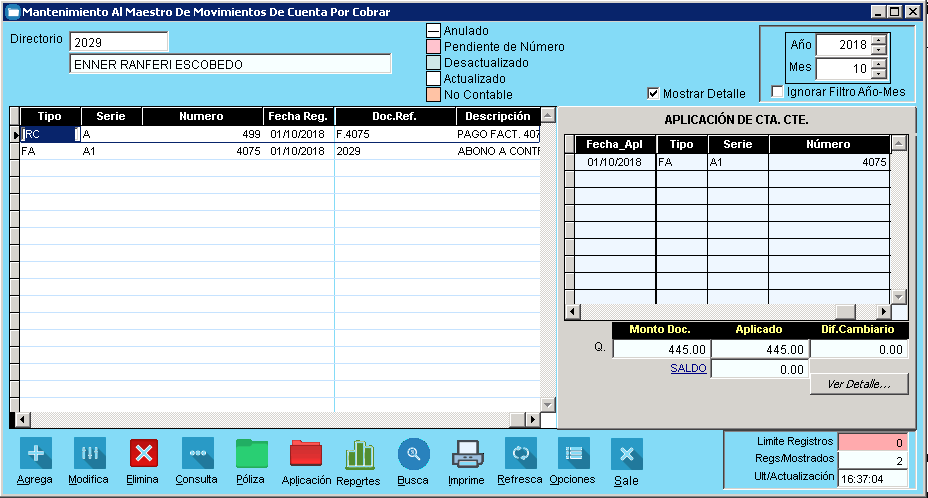Image resolution: width=928 pixels, height=498 pixels.
Task: Follow the SALDO link
Action: (688, 368)
